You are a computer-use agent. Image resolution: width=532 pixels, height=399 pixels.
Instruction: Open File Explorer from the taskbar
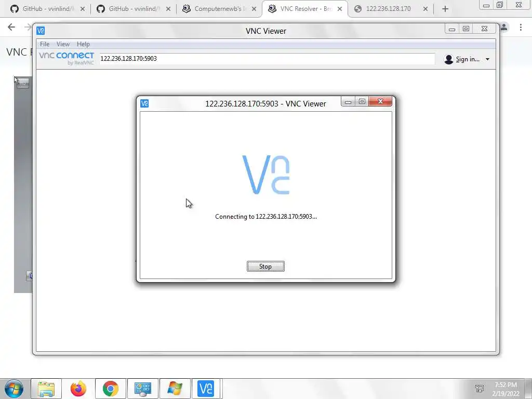click(x=46, y=389)
